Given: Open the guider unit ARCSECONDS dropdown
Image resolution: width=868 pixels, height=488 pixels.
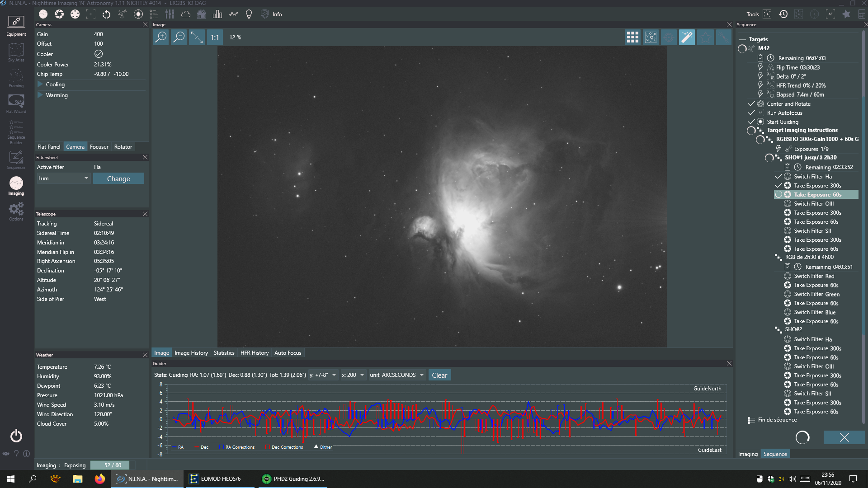Looking at the screenshot, I should click(397, 375).
